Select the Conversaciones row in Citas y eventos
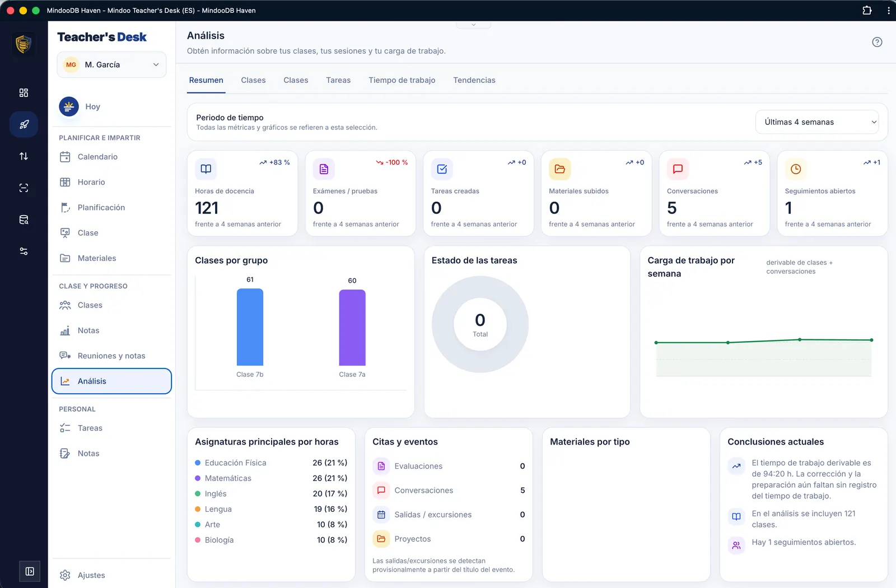The image size is (896, 588). click(x=449, y=491)
